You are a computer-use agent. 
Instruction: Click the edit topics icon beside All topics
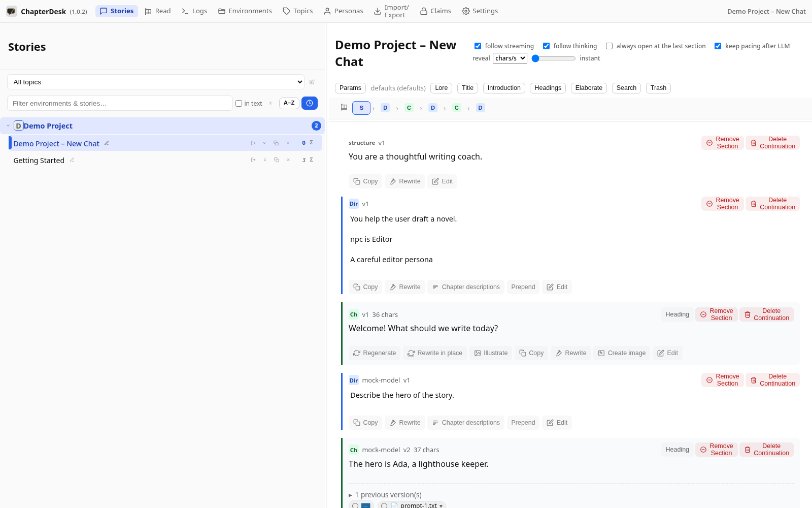point(312,82)
